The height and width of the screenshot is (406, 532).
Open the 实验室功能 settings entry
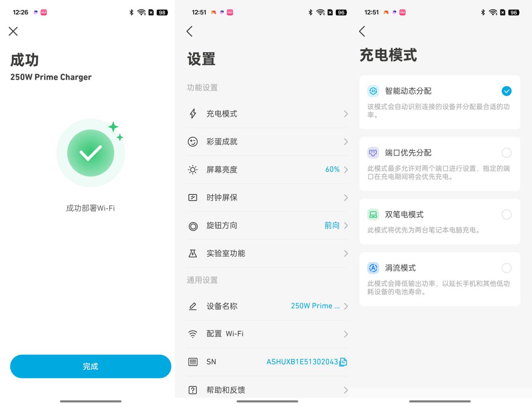(267, 253)
